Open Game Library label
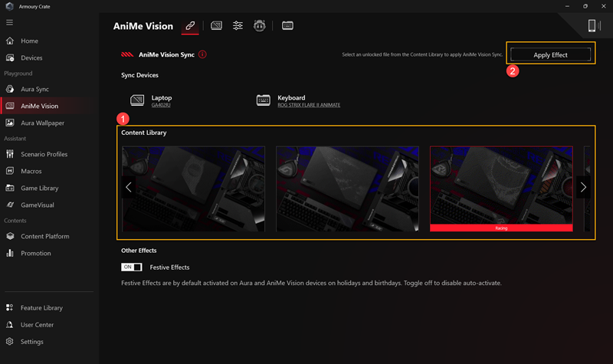The image size is (613, 364). point(40,188)
